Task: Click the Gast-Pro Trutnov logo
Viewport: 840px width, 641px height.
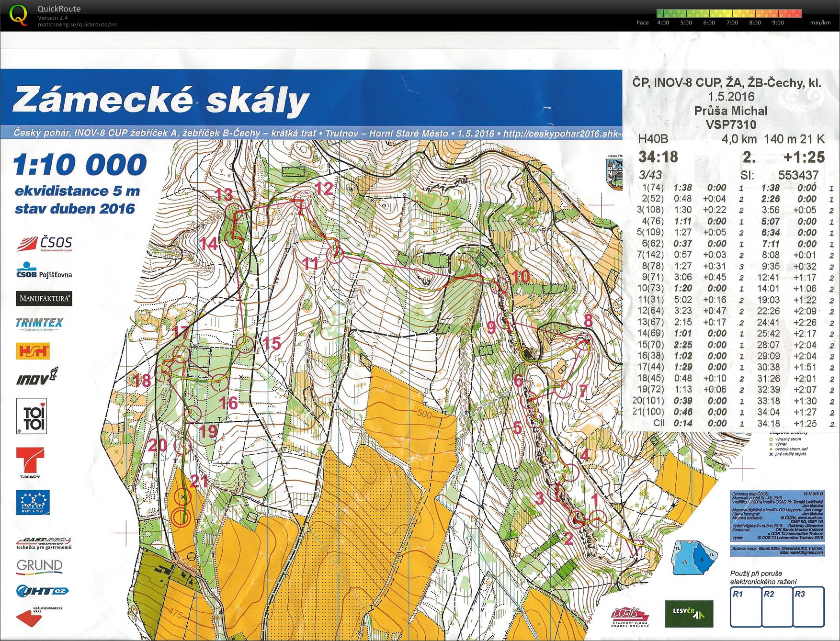Action: coord(44,543)
